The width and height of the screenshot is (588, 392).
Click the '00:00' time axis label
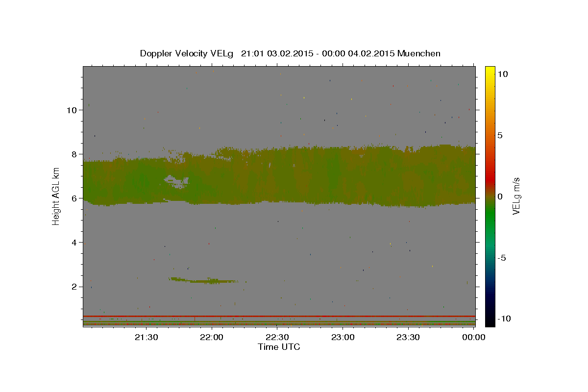pyautogui.click(x=474, y=337)
